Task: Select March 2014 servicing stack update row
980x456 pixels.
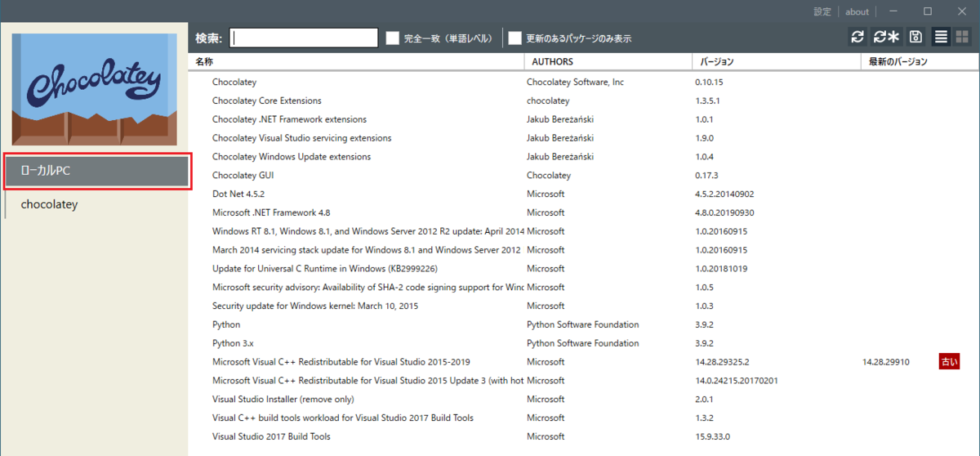Action: 584,249
